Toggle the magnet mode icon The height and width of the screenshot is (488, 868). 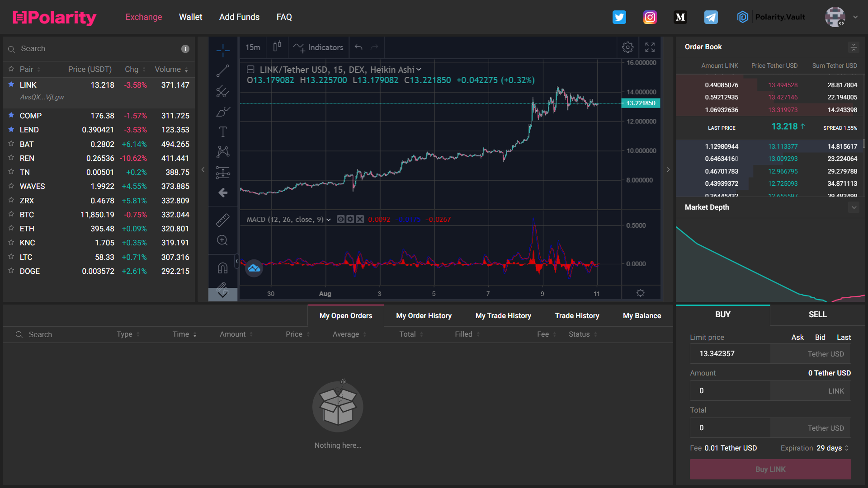point(223,268)
